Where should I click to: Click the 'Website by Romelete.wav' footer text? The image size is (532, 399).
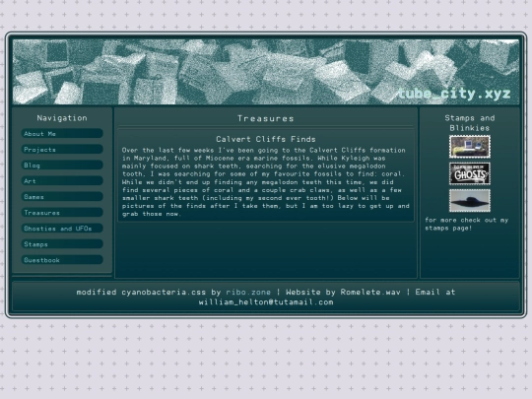(x=343, y=293)
